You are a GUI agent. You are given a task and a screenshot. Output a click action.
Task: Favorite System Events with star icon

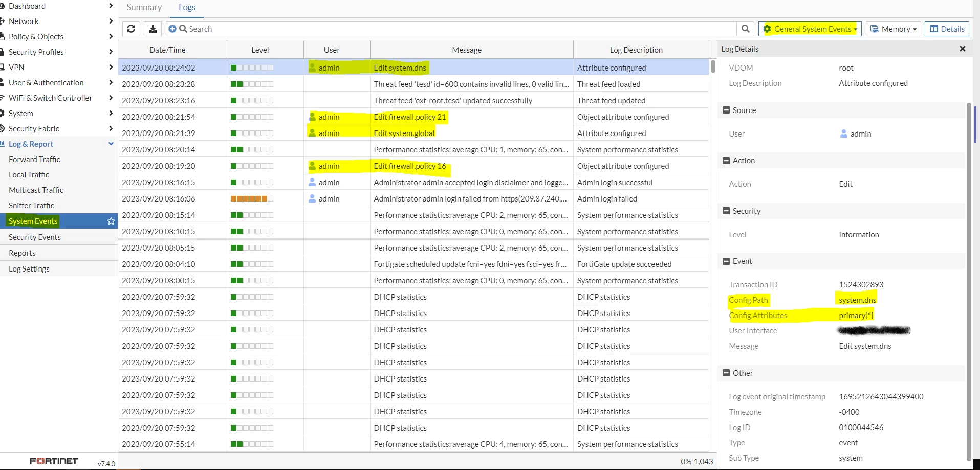[111, 221]
